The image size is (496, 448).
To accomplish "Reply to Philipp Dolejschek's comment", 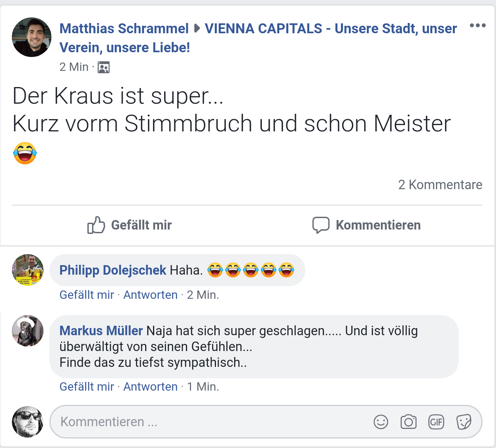I will tap(150, 295).
